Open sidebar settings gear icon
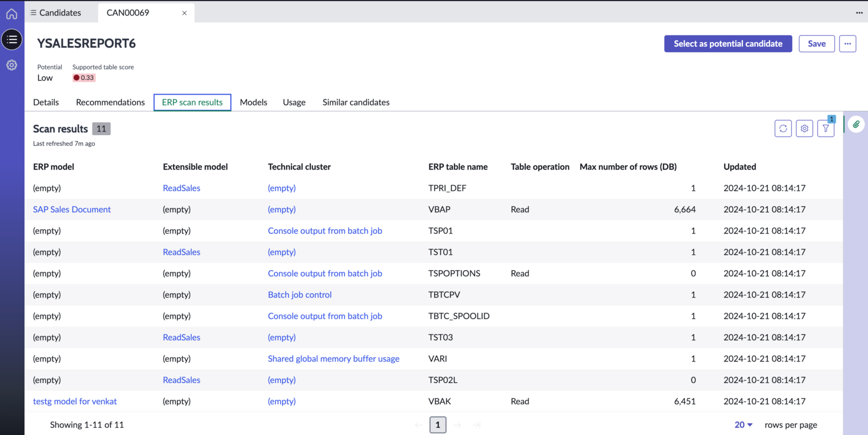 click(12, 65)
